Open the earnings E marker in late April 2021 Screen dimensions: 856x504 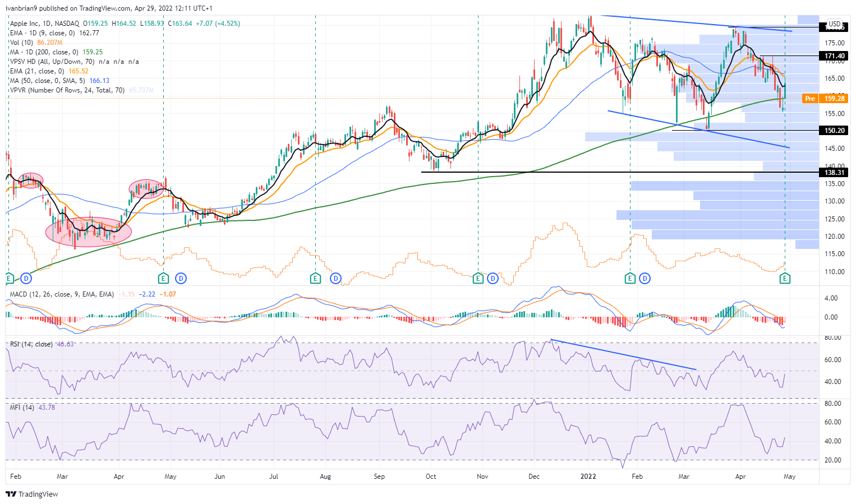click(163, 278)
